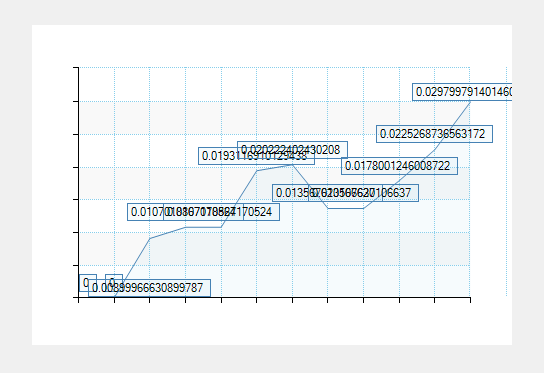Click the data label beginning 0.01931169
The width and height of the screenshot is (544, 373).
point(256,156)
